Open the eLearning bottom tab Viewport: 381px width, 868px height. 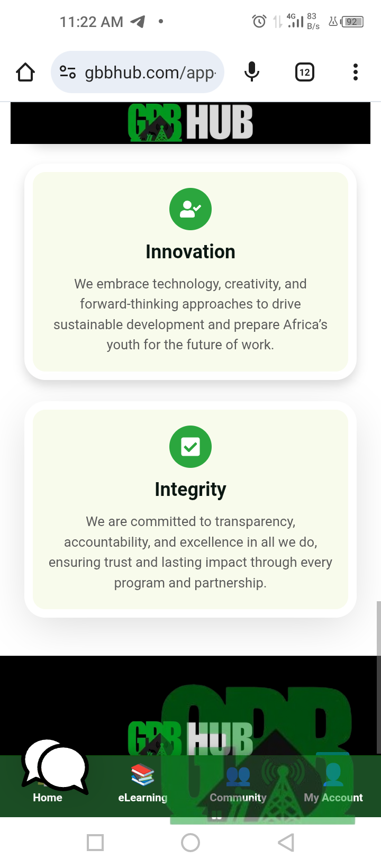143,797
